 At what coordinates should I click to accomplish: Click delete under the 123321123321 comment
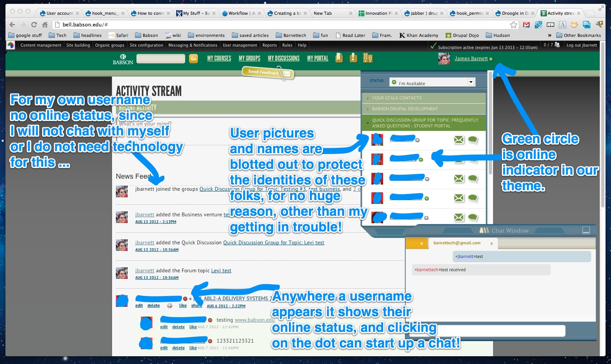[x=178, y=348]
